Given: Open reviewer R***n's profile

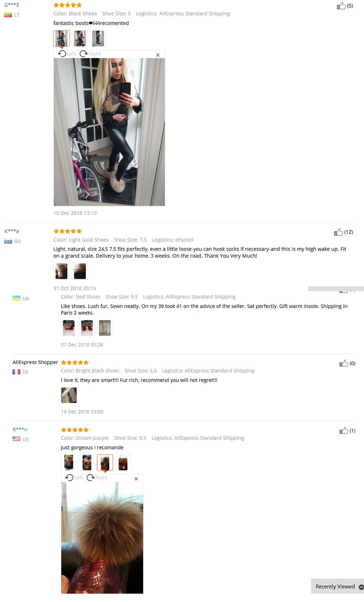Looking at the screenshot, I should (x=20, y=430).
